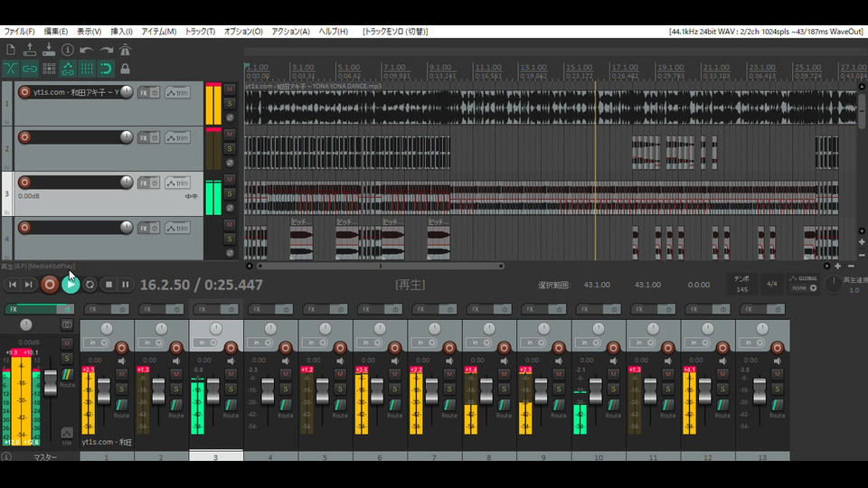The image size is (868, 488).
Task: Click the undo arrow in the toolbar
Action: coord(87,50)
